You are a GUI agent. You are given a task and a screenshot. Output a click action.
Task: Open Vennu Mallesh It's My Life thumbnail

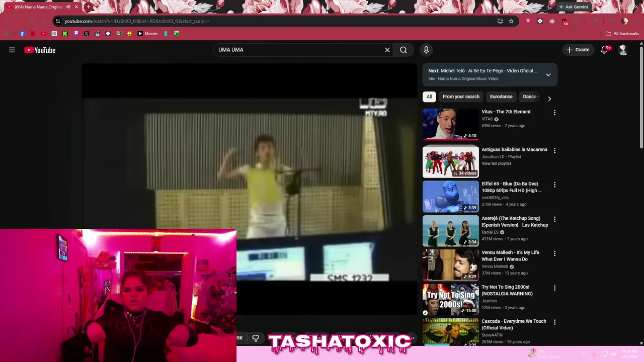pyautogui.click(x=450, y=265)
